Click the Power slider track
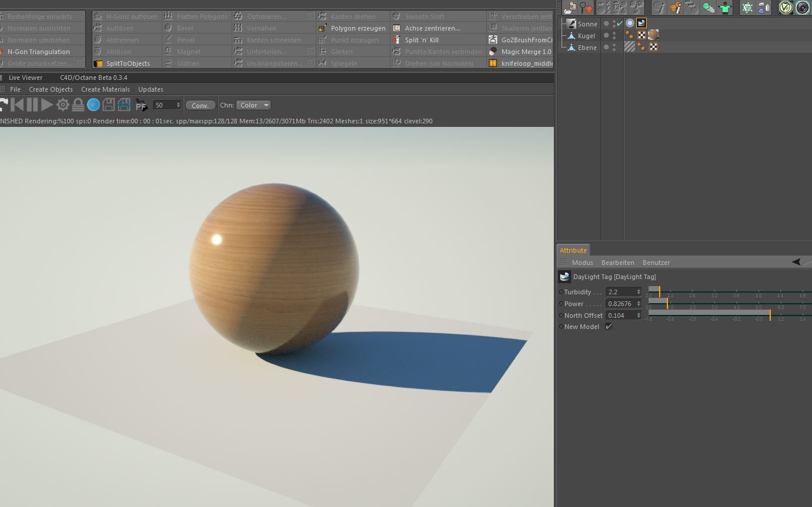Image resolution: width=812 pixels, height=507 pixels. [730, 303]
